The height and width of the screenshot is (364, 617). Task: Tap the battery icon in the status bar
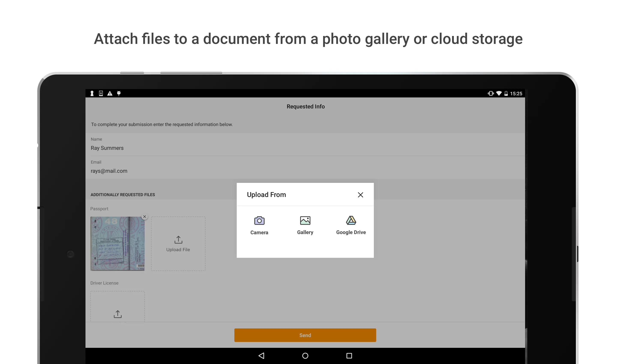pyautogui.click(x=506, y=93)
